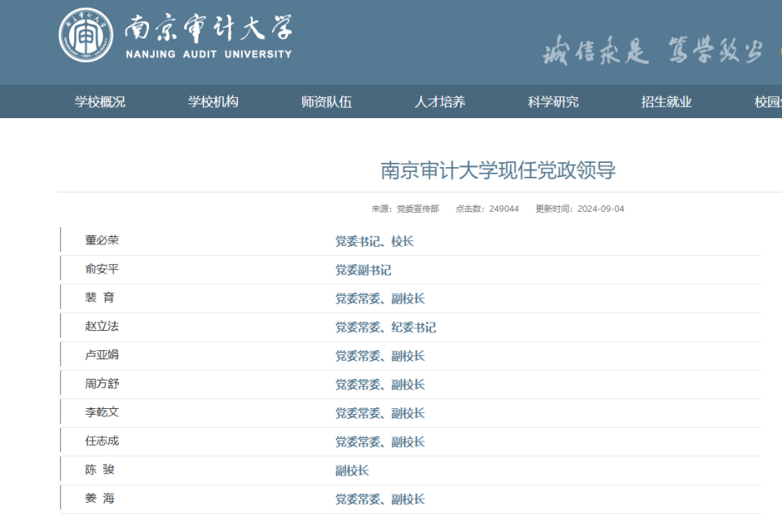782x532 pixels.
Task: Click the 来源：党委宣传部 text
Action: point(405,209)
